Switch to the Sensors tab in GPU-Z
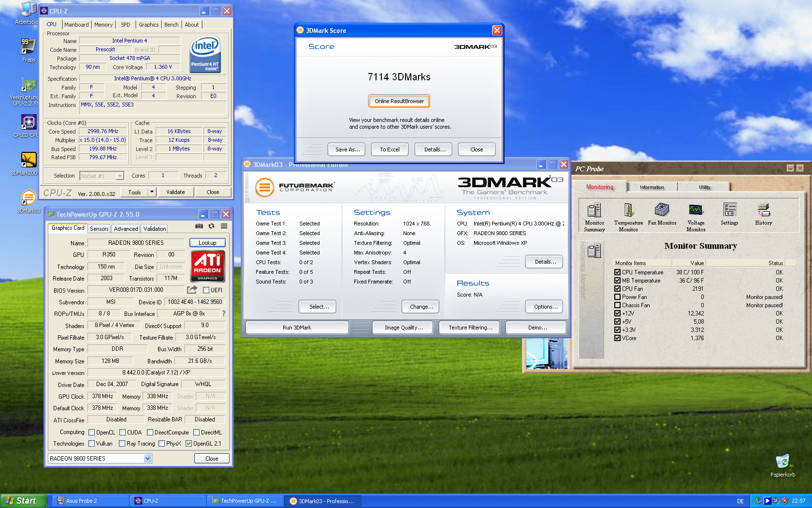The image size is (812, 508). pos(99,229)
